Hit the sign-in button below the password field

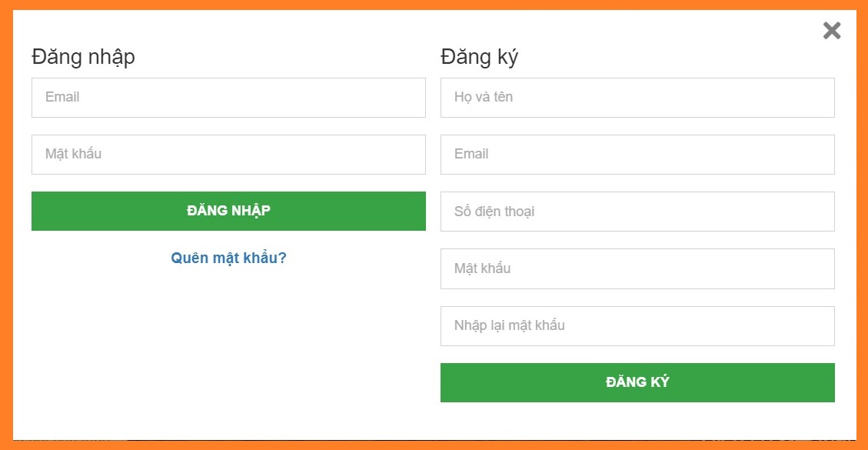[x=228, y=211]
